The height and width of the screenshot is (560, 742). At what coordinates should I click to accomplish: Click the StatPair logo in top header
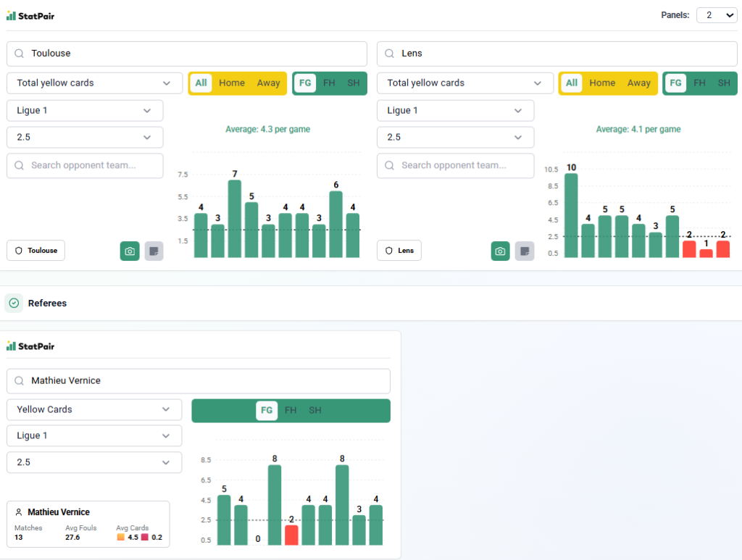[30, 15]
